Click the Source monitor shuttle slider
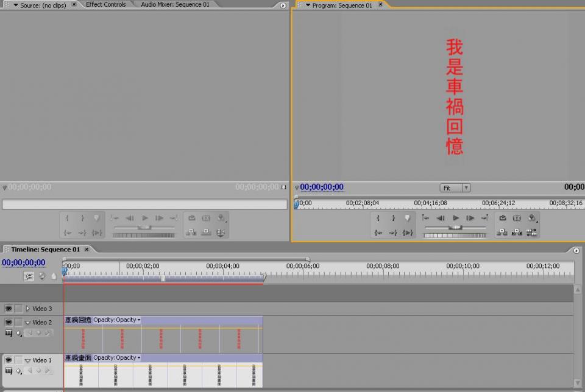 point(144,227)
